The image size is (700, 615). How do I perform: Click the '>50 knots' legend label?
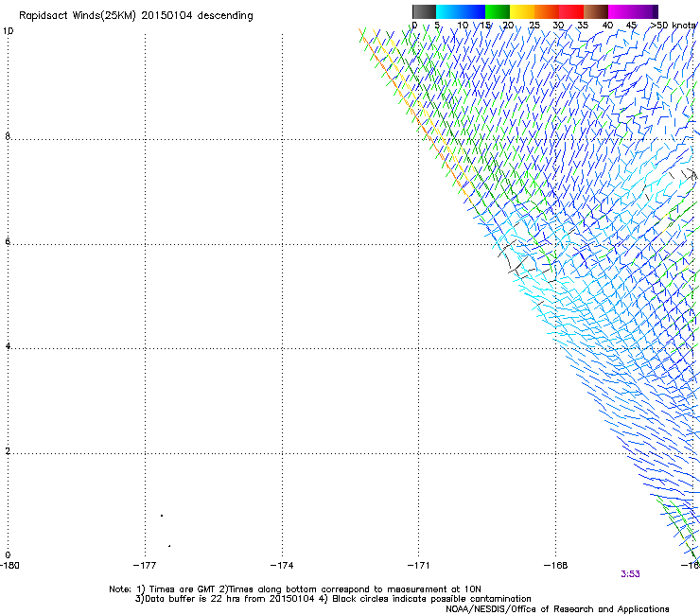[674, 26]
